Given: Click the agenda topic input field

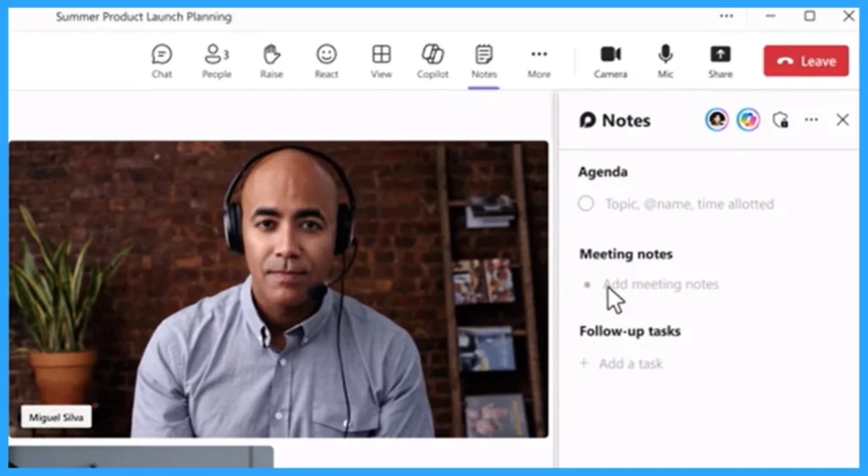Looking at the screenshot, I should coord(690,204).
